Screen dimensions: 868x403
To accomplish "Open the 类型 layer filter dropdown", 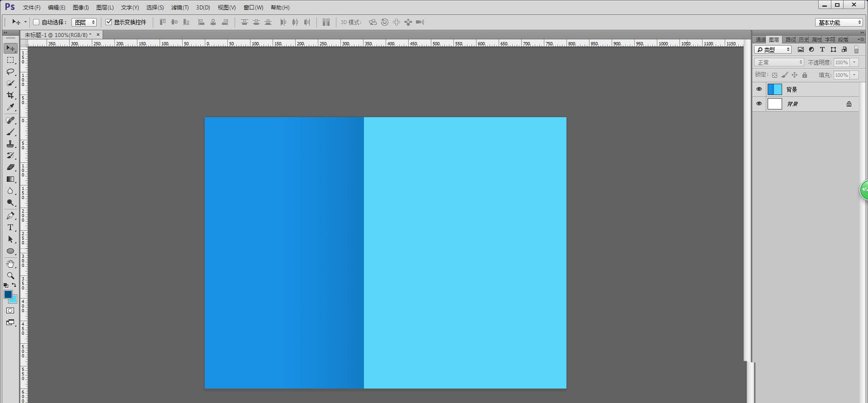I will pyautogui.click(x=773, y=50).
